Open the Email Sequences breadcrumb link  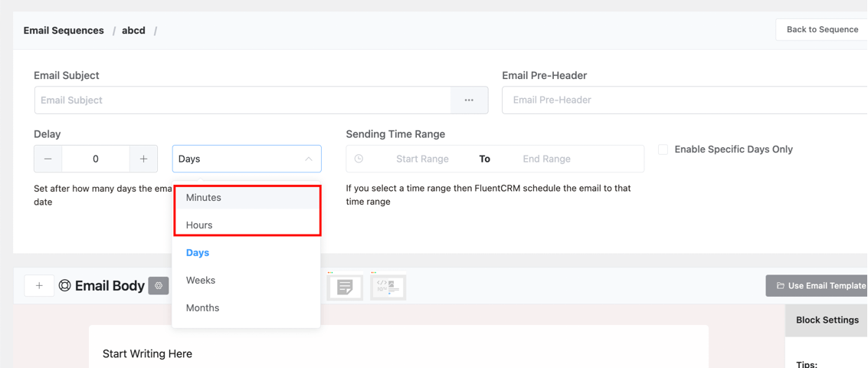(64, 31)
